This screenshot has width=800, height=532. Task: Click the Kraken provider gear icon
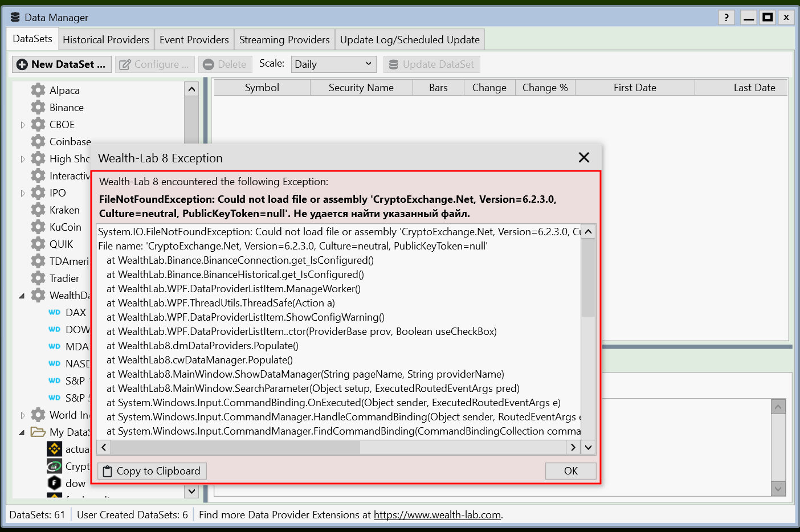(x=38, y=210)
